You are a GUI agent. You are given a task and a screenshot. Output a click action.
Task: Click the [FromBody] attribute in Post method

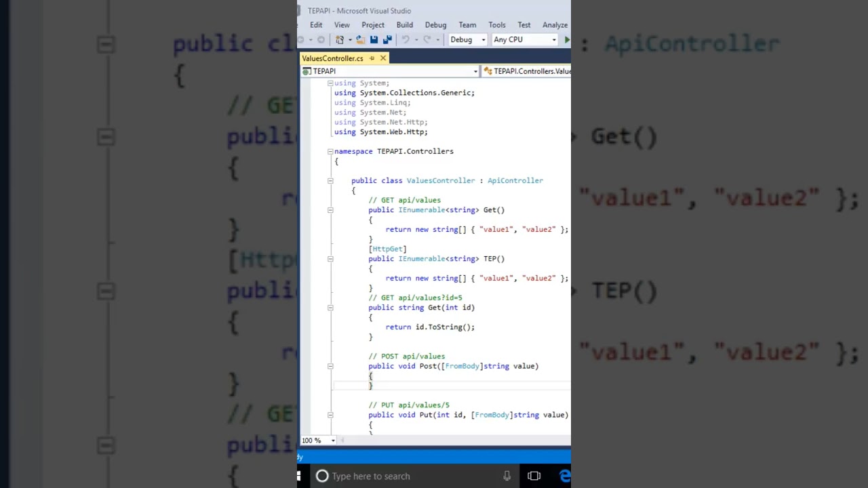pyautogui.click(x=462, y=367)
